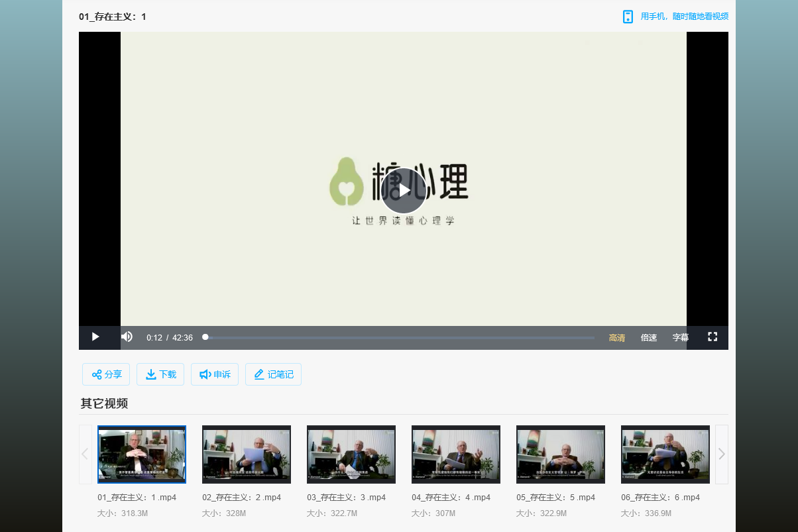Click filename 06_存在主义：6 .mp4
This screenshot has height=532, width=798.
click(x=660, y=498)
